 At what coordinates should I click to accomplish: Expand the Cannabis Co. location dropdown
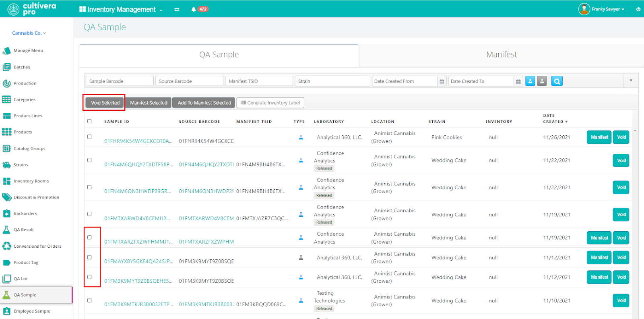29,33
